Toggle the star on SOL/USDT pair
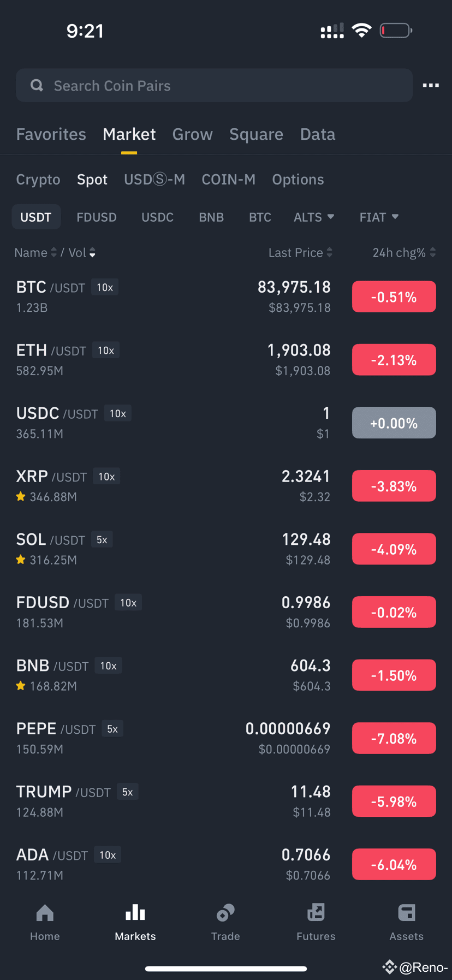The height and width of the screenshot is (980, 452). click(x=21, y=559)
